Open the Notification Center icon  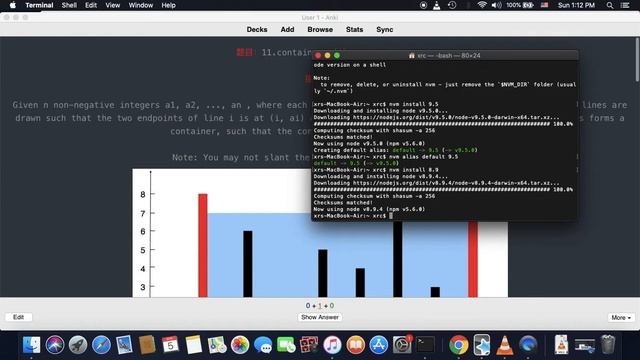coord(625,5)
